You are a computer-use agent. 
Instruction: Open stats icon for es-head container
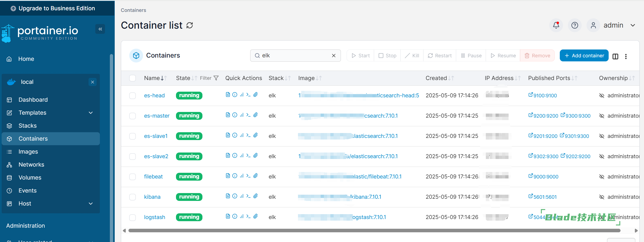point(242,94)
